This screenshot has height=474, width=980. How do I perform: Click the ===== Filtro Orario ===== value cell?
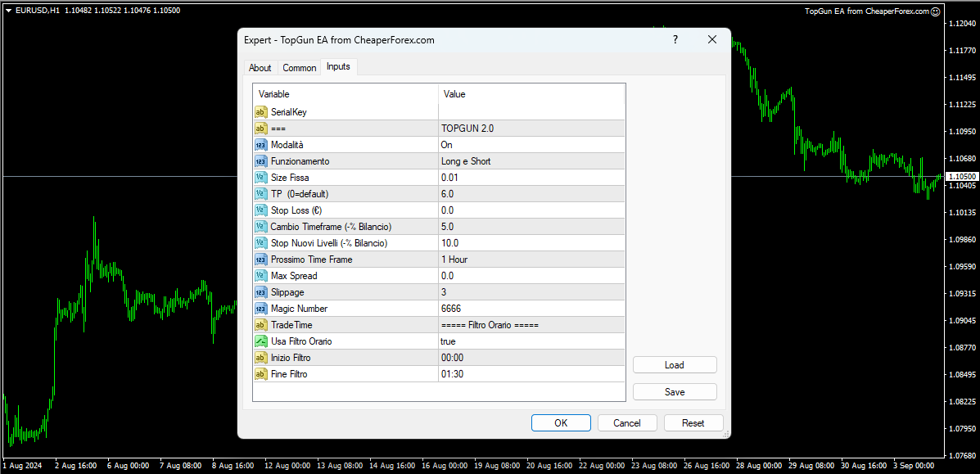pos(531,325)
